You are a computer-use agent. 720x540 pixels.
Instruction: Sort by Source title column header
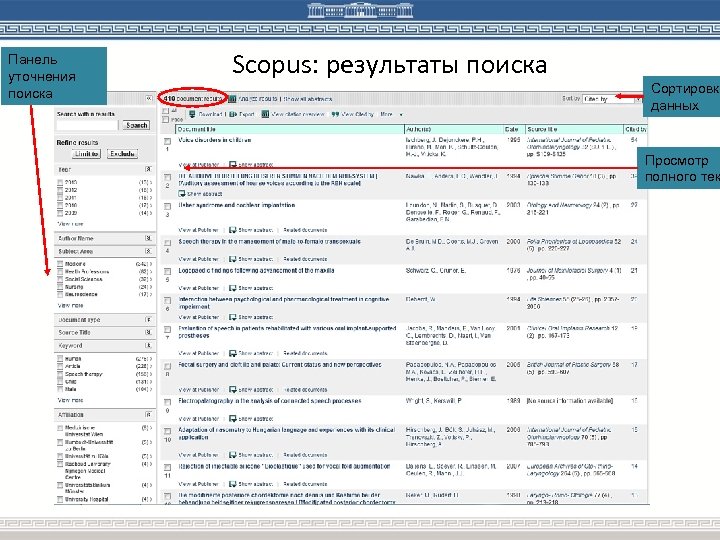542,129
